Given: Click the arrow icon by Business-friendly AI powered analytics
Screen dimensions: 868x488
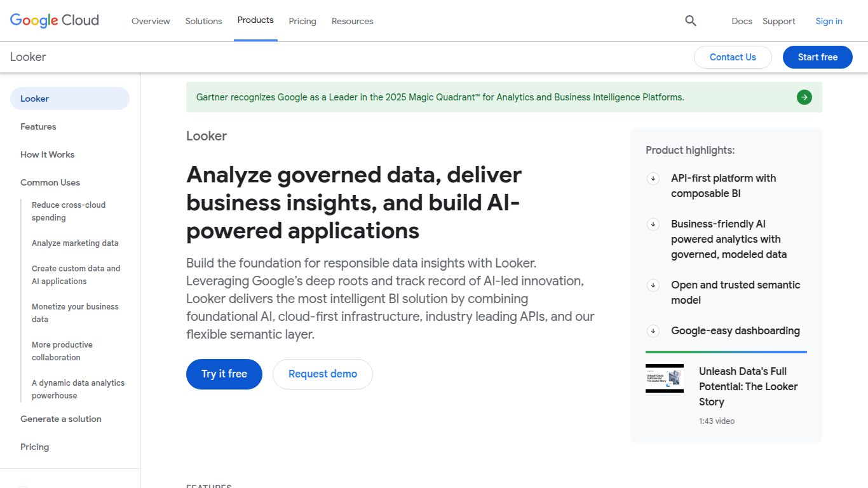Looking at the screenshot, I should (x=653, y=224).
